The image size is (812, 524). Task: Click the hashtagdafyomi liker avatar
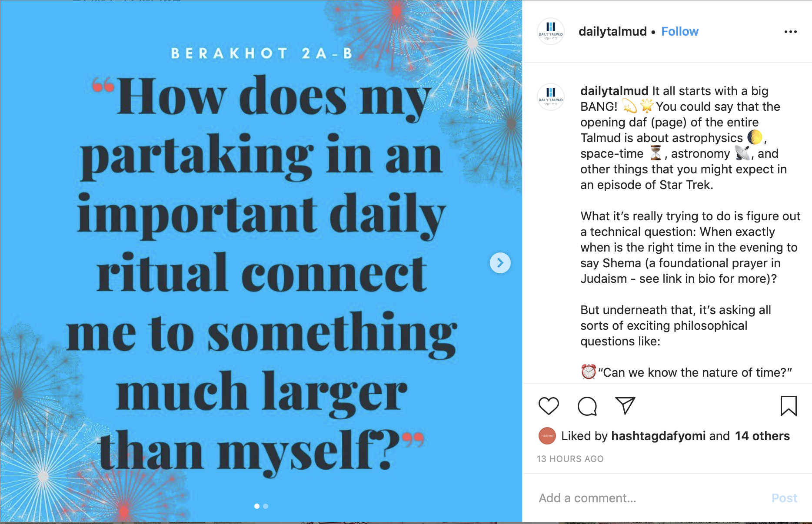547,436
